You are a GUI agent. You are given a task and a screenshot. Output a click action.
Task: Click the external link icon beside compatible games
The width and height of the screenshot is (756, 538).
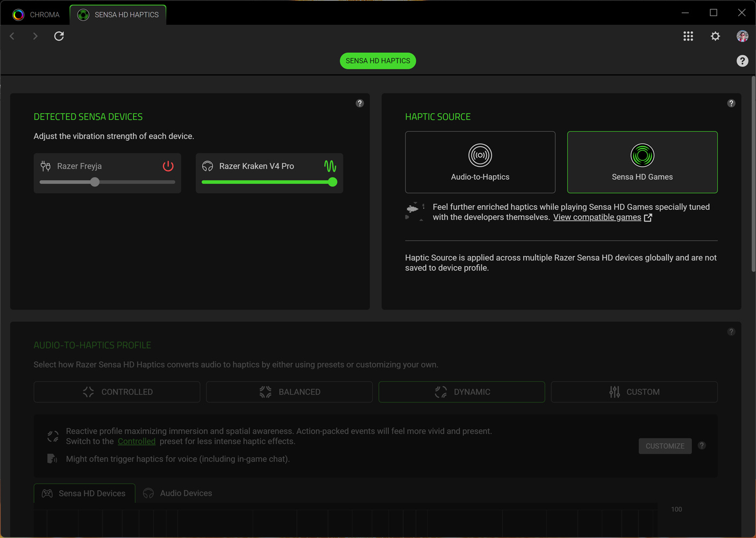coord(648,217)
